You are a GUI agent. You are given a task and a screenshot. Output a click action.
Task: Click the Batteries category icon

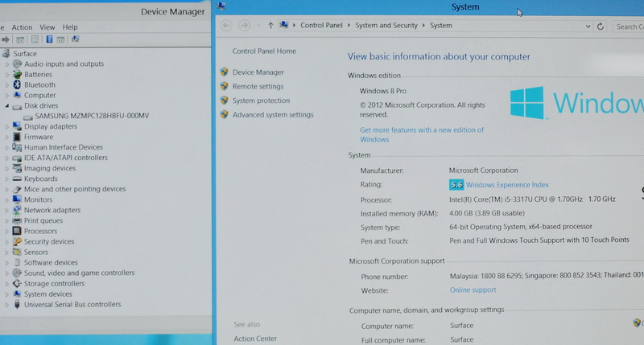click(17, 74)
